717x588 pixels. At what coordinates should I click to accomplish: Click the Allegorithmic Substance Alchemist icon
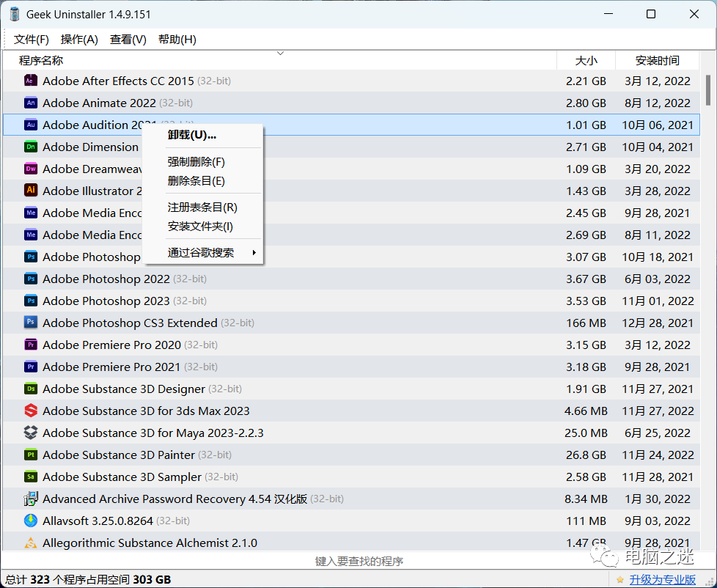pos(31,543)
